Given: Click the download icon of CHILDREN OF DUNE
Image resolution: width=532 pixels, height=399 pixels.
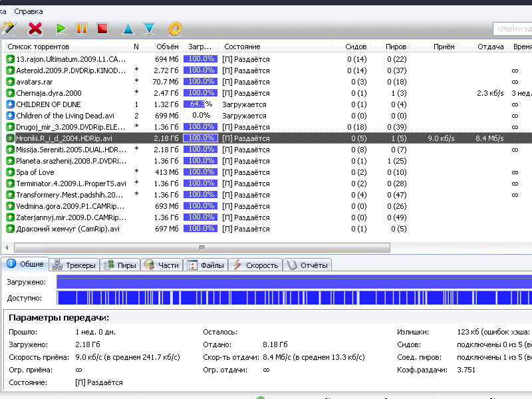Looking at the screenshot, I should tap(10, 104).
